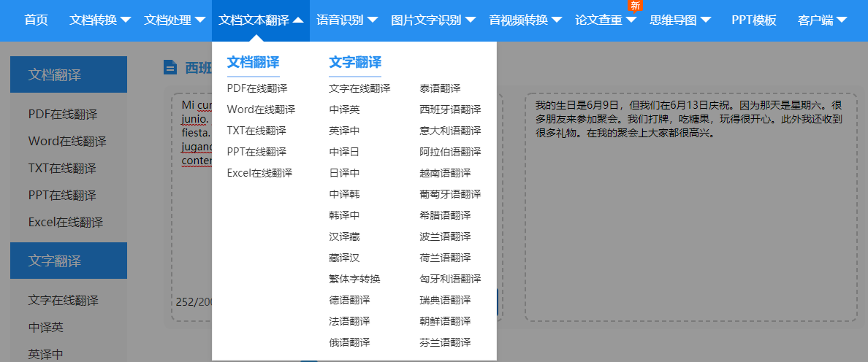The image size is (868, 362).
Task: Click the 文档翻译 heading in dropdown panel
Action: (253, 62)
